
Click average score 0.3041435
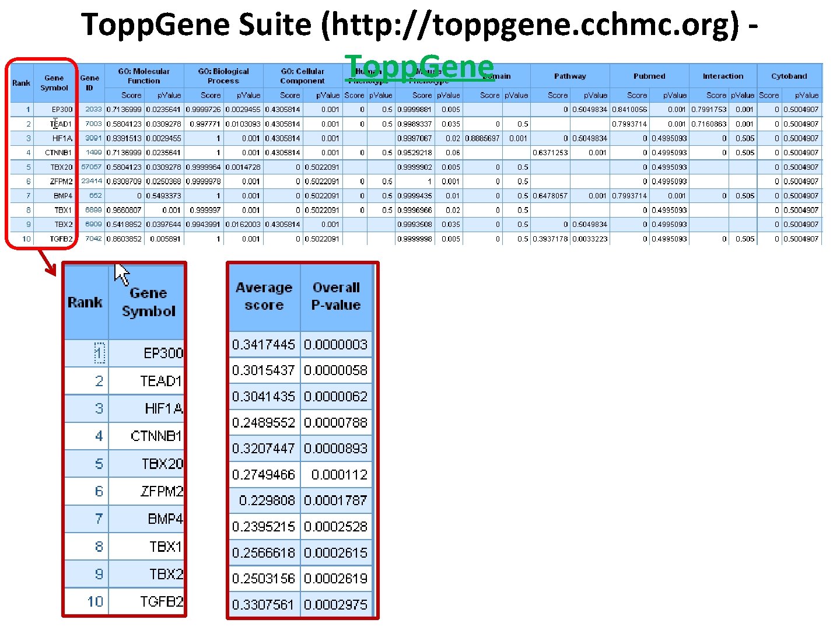coord(264,397)
